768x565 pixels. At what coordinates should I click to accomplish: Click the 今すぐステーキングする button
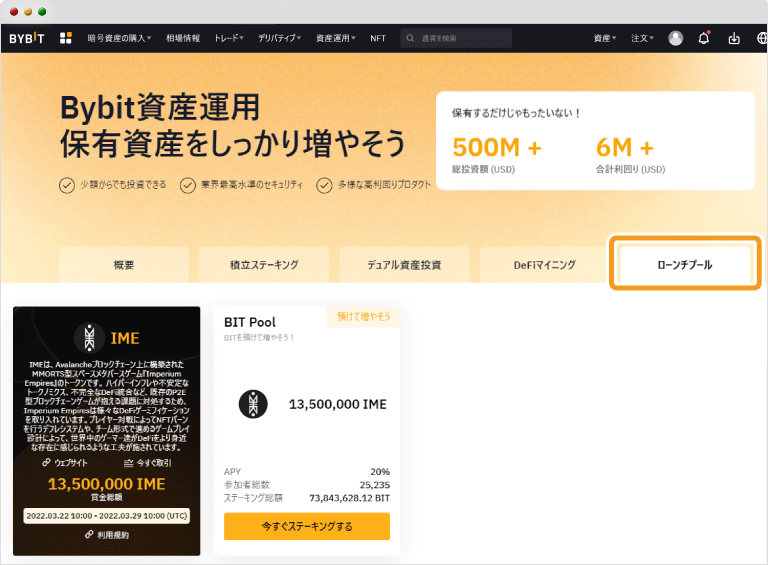pyautogui.click(x=307, y=526)
